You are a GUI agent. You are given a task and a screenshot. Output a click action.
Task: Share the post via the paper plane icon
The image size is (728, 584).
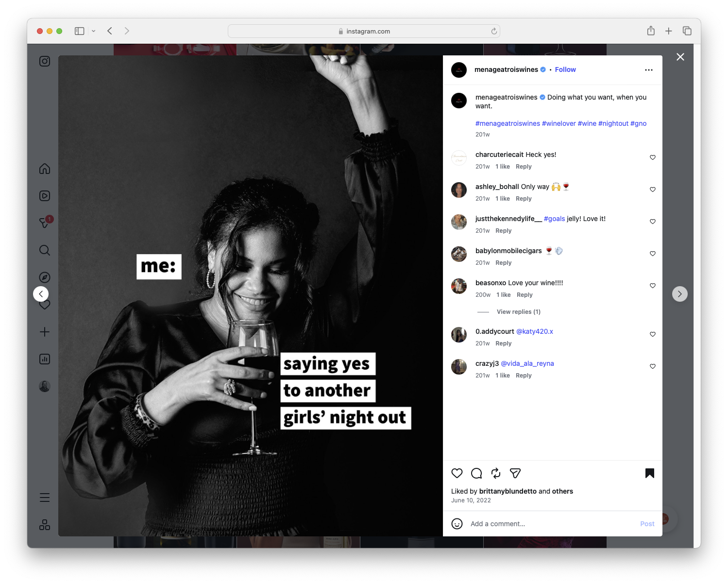[x=515, y=473]
